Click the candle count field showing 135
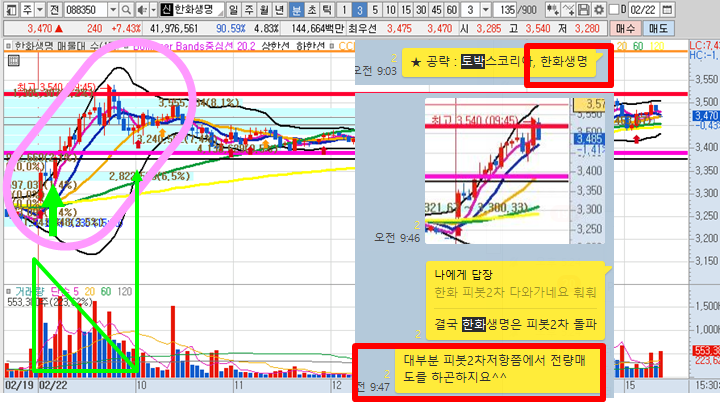 [x=507, y=10]
